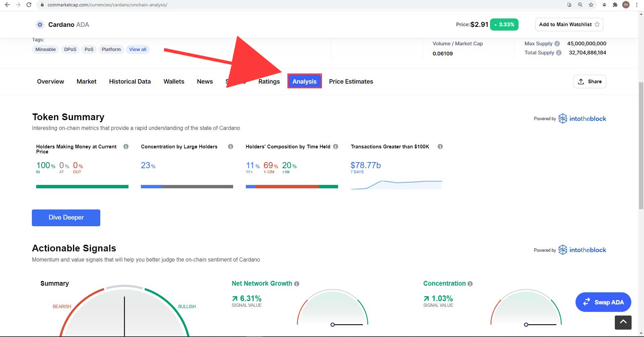Click the Holders Making Money info icon
This screenshot has width=644, height=337.
point(126,147)
